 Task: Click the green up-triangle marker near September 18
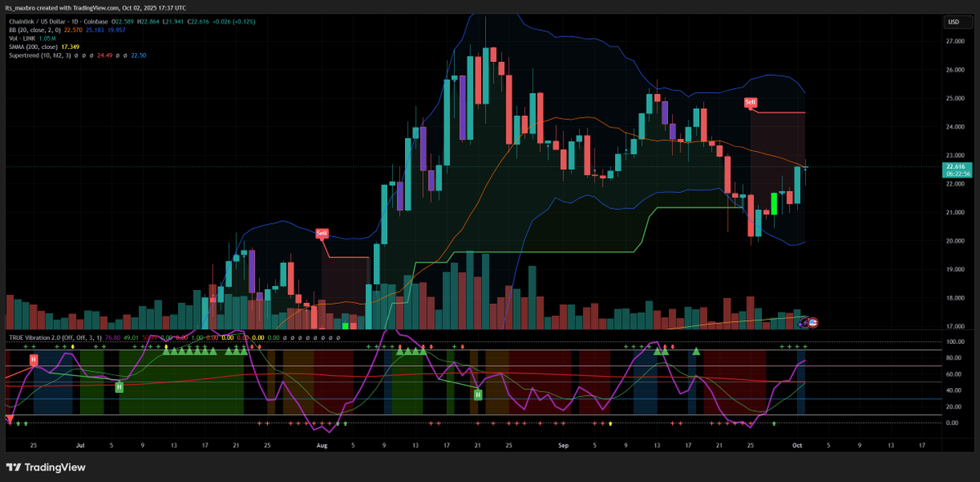point(697,351)
